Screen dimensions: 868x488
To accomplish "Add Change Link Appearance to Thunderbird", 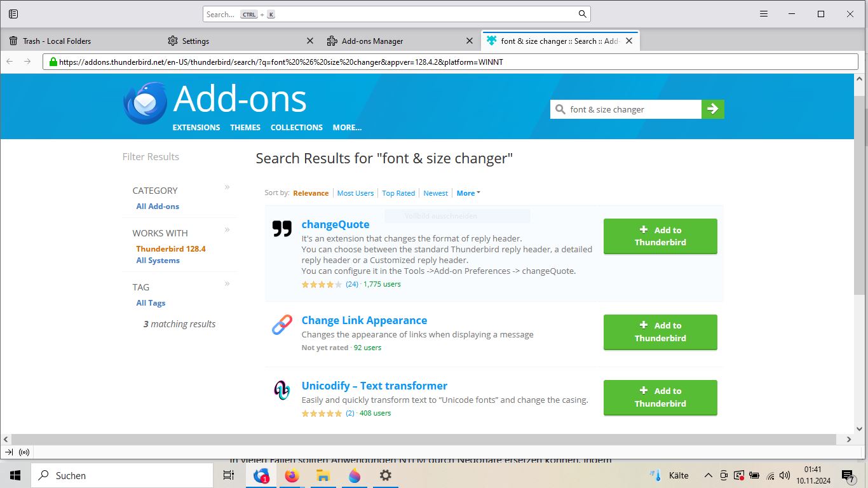I will tap(660, 332).
